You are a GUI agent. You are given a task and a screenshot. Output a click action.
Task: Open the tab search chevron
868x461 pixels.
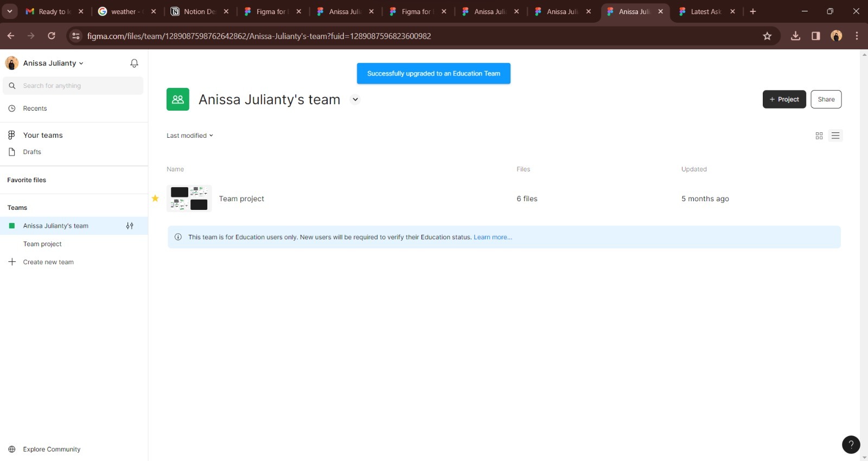click(9, 11)
